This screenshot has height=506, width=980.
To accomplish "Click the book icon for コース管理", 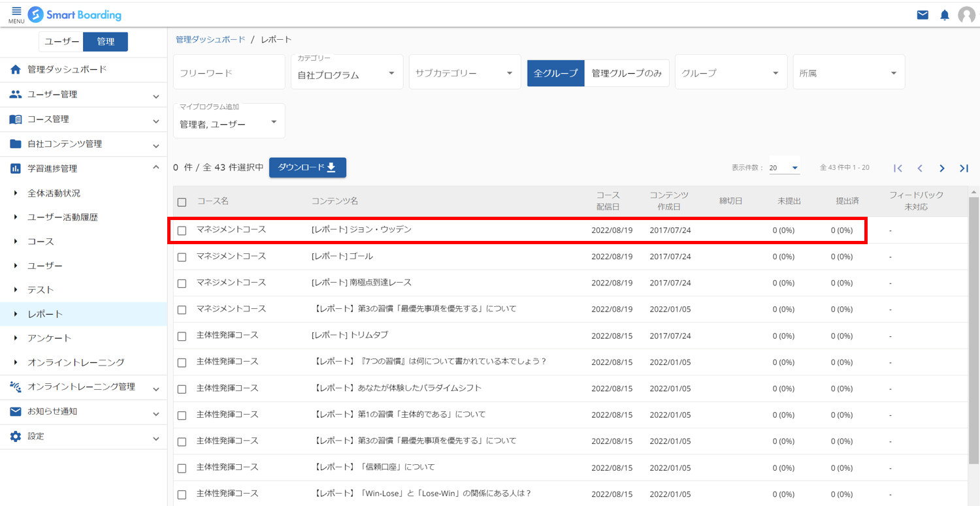I will [x=16, y=119].
